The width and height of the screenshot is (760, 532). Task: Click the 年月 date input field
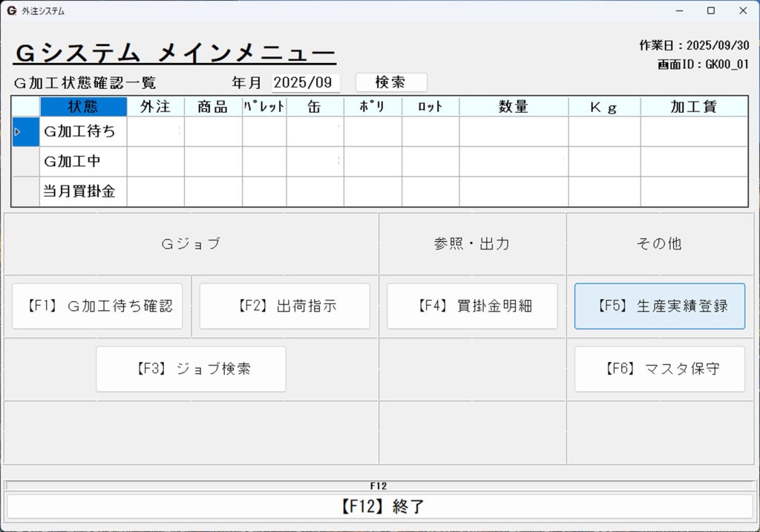coord(306,82)
